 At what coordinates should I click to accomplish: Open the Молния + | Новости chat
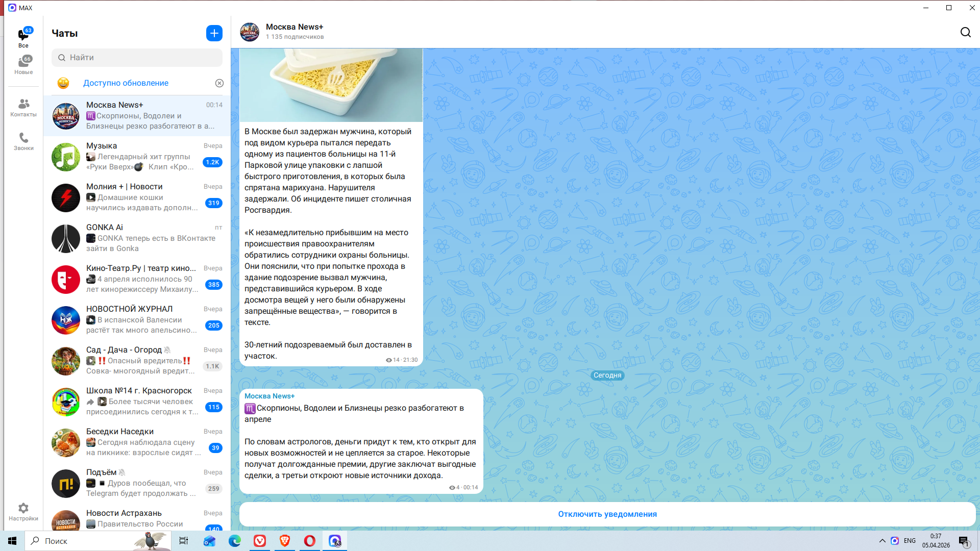click(x=137, y=197)
